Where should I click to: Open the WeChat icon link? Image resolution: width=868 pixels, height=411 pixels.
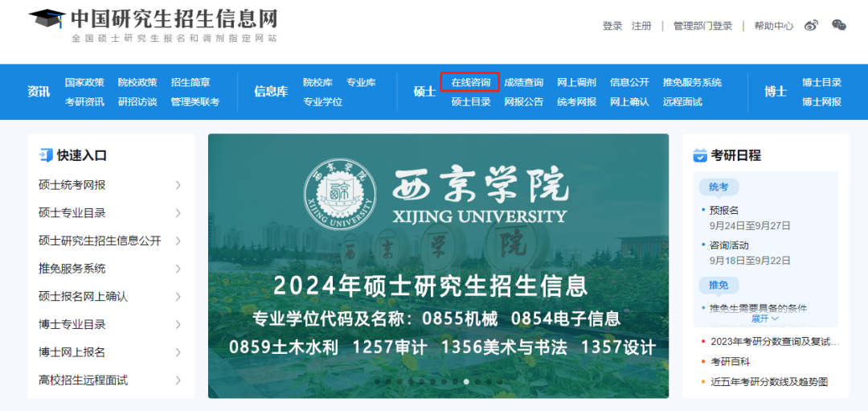[838, 25]
